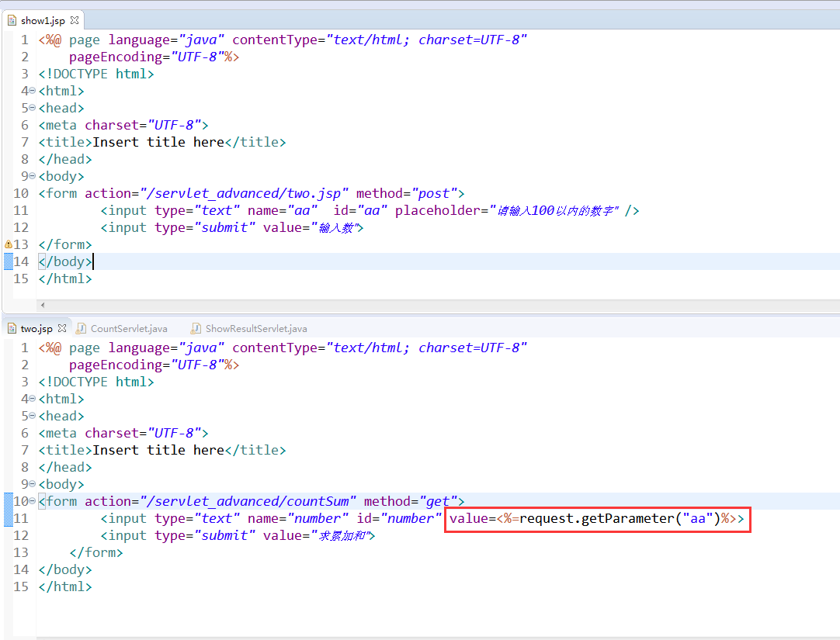Click the </body> tag on line 14 of show1.jsp
840x640 pixels.
(x=64, y=261)
